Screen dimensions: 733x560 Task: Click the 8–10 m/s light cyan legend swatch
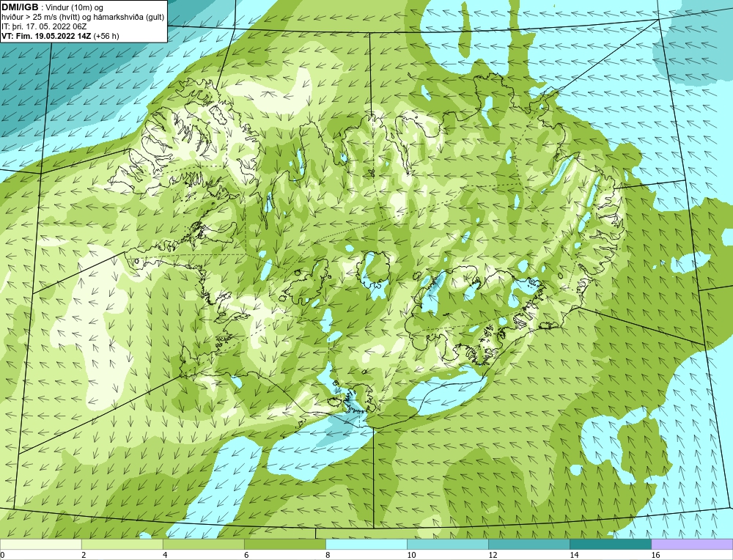coord(366,544)
